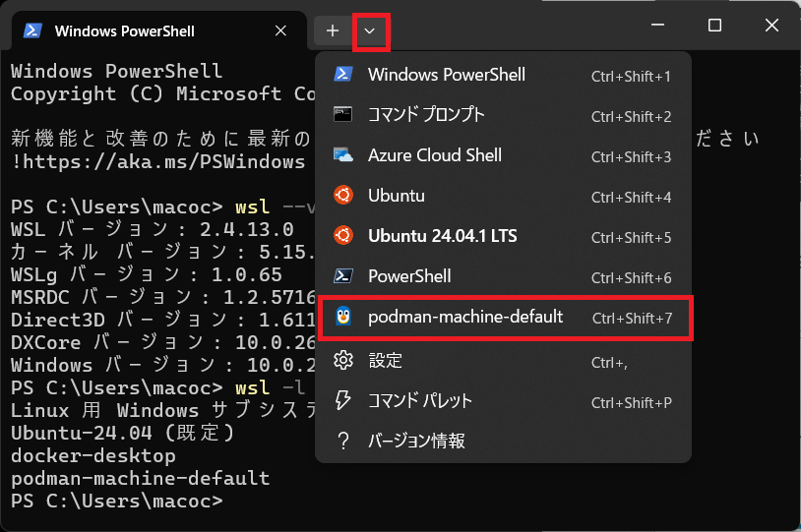This screenshot has height=532, width=801.
Task: Open podman-machine-default profile entry
Action: click(x=464, y=317)
